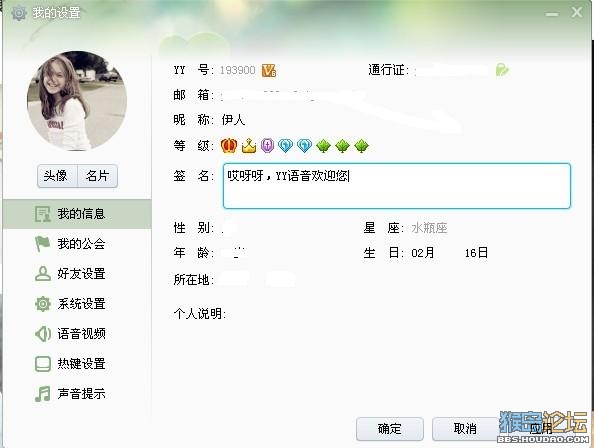The width and height of the screenshot is (594, 448).
Task: Click the settings gear icon in title bar
Action: (19, 13)
